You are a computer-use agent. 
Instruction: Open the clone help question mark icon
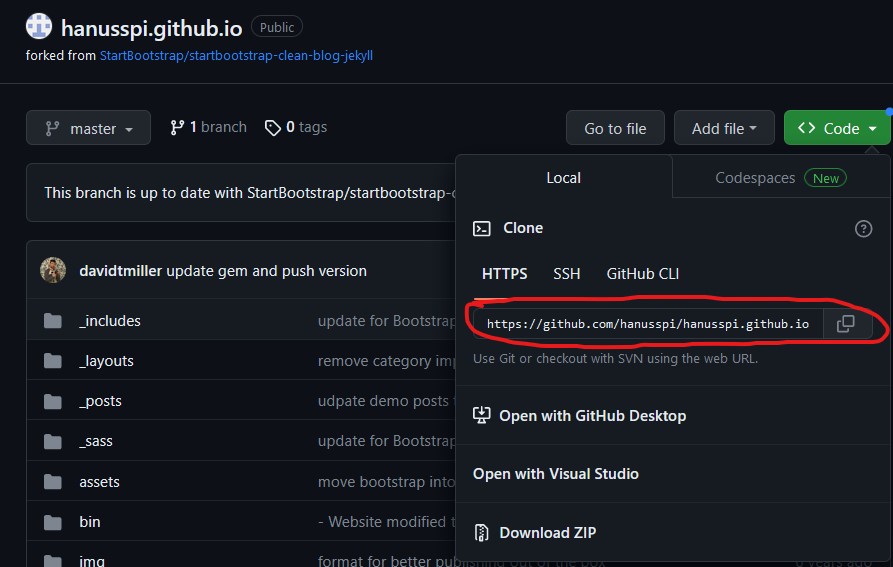(x=863, y=229)
